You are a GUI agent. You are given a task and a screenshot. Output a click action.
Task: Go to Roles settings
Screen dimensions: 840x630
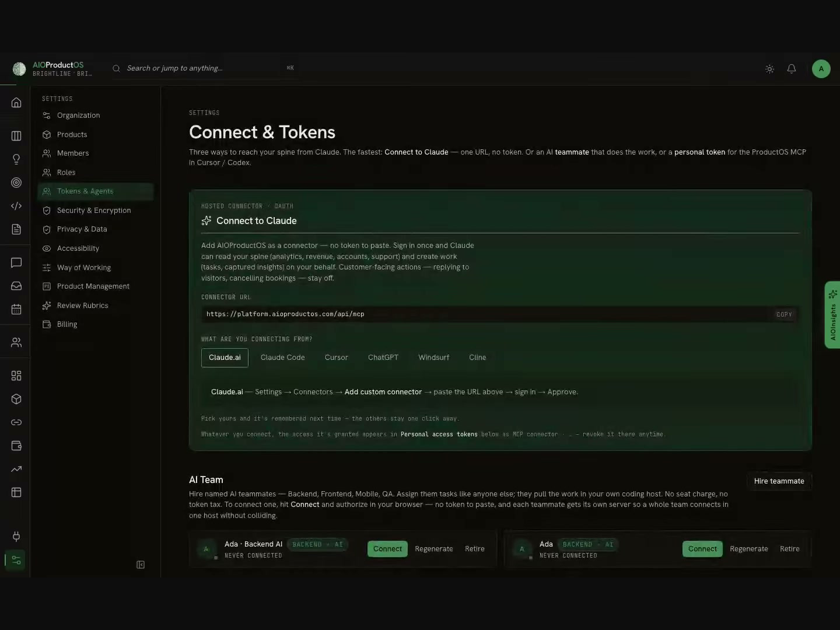click(x=96, y=173)
